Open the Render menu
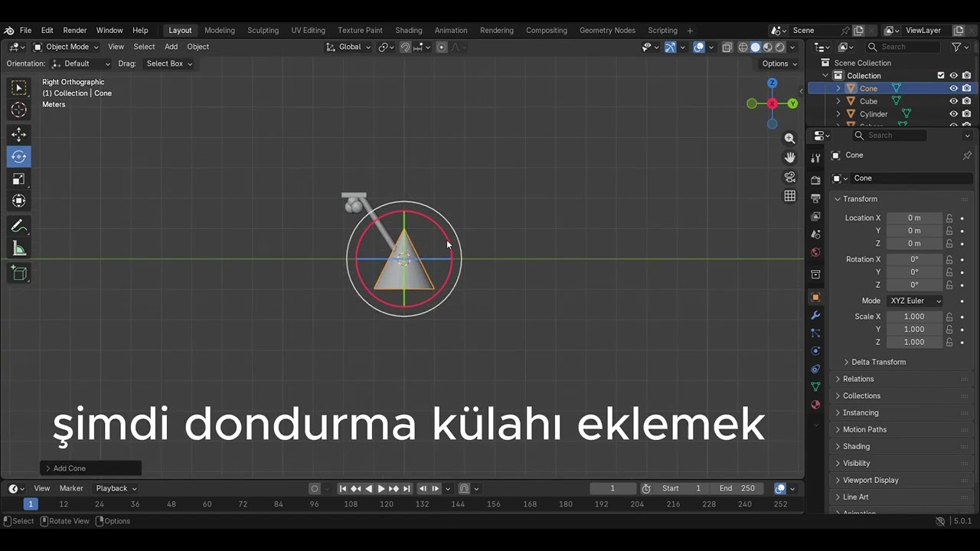 click(75, 31)
